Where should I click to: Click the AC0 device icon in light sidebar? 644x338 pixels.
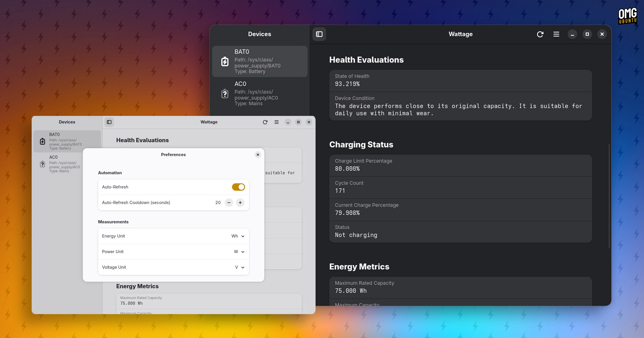click(x=42, y=164)
